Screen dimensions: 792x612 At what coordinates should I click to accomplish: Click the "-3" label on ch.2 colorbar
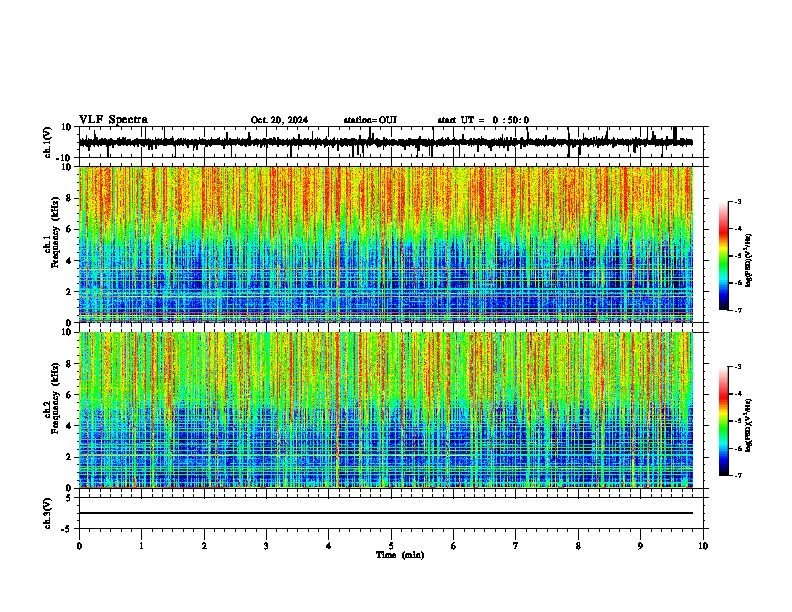[x=738, y=367]
